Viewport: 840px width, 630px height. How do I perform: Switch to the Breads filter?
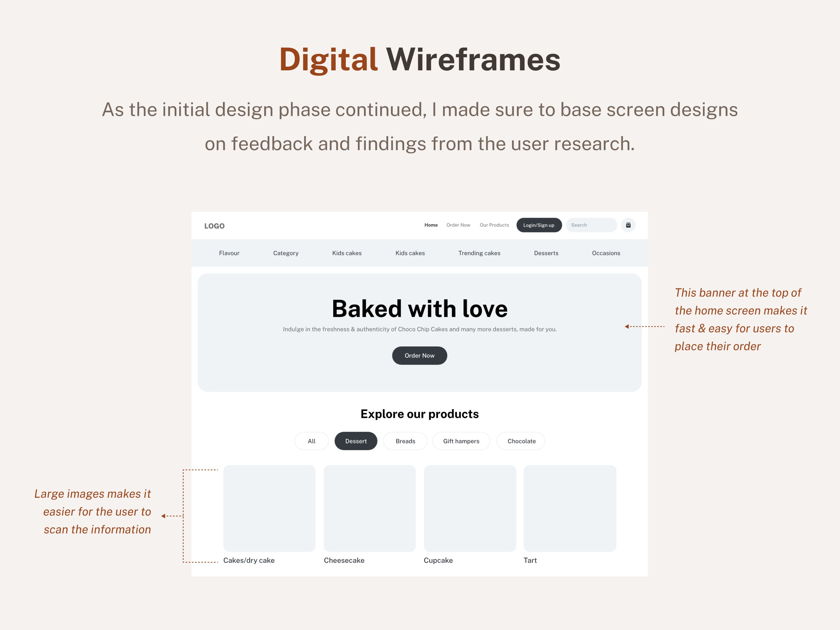405,441
